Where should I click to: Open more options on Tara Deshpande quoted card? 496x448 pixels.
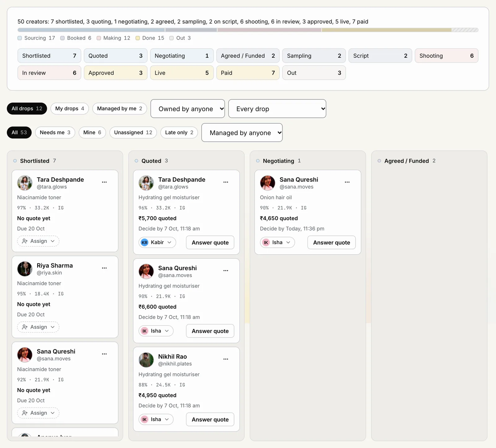coord(226,182)
